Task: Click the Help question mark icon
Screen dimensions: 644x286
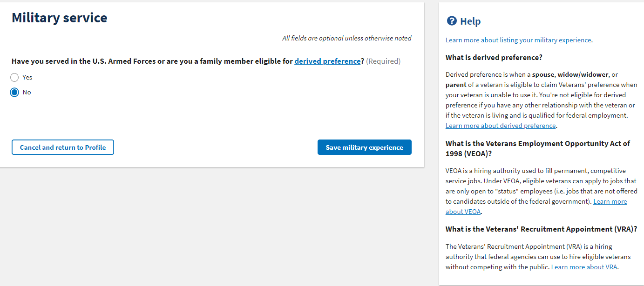Action: [x=451, y=21]
